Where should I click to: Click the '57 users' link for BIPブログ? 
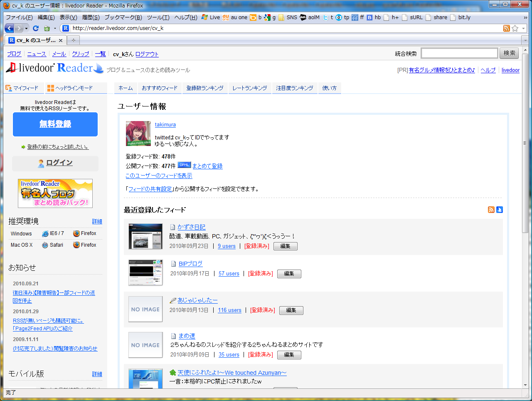pos(229,274)
